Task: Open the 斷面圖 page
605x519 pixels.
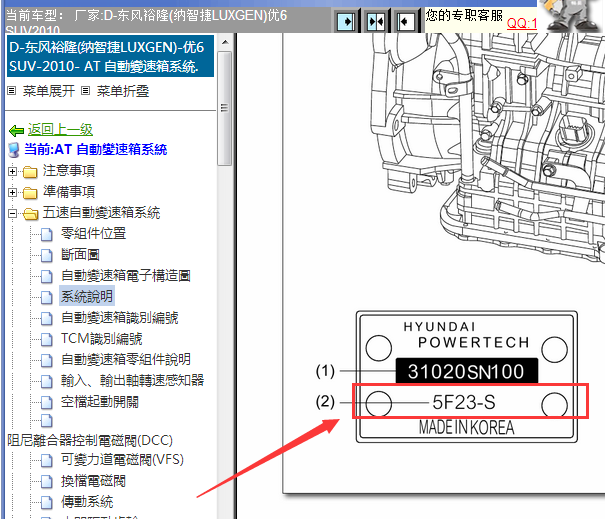Action: coord(80,254)
